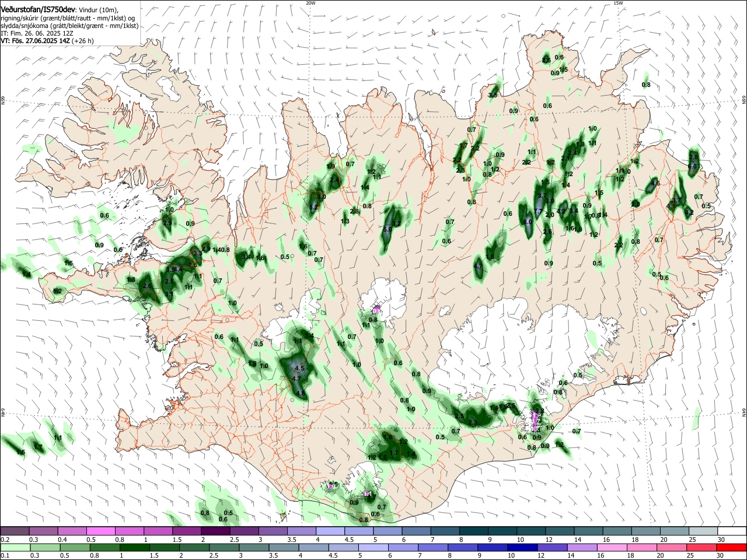Select the dark teal 8 snow legend swatch
747x560 pixels.
tap(473, 531)
